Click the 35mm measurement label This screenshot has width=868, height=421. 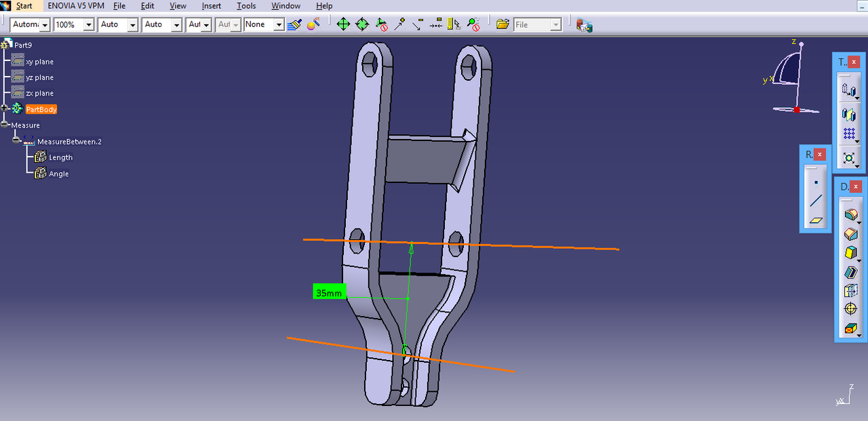[x=330, y=293]
